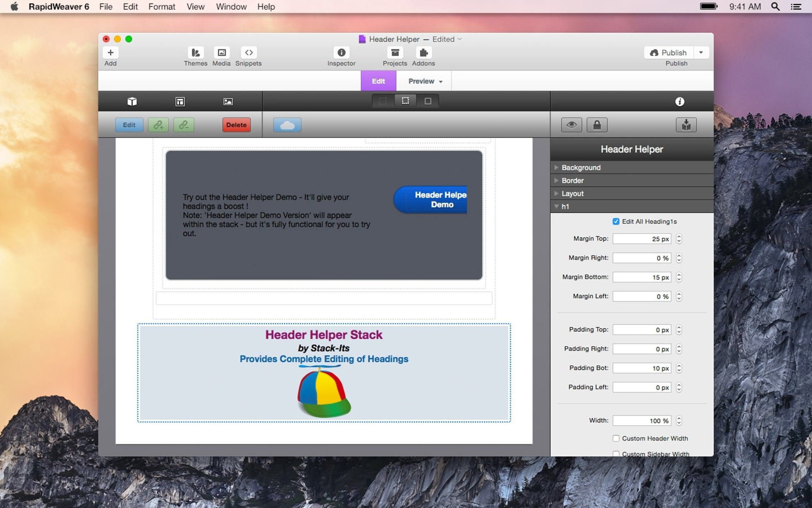Click the blue Edit stack button
This screenshot has height=508, width=812.
pos(129,125)
